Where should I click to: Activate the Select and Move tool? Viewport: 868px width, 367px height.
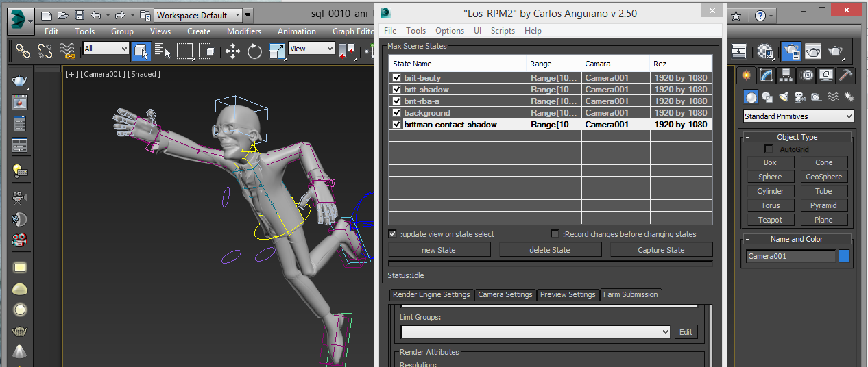(x=232, y=51)
